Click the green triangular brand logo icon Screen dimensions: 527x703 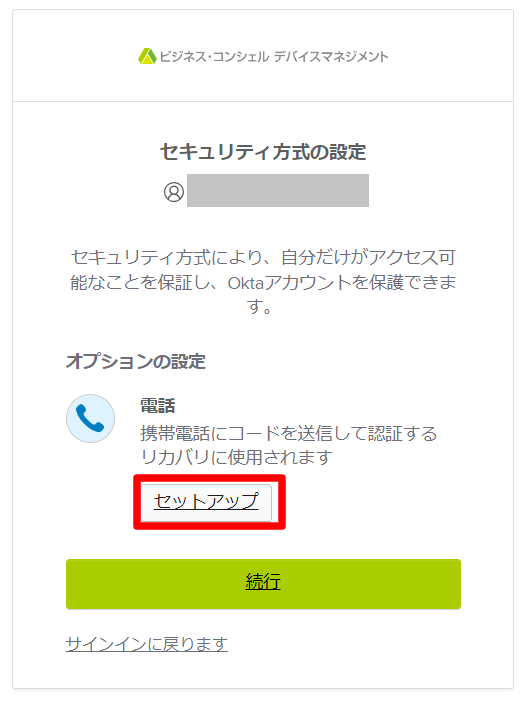pyautogui.click(x=147, y=56)
